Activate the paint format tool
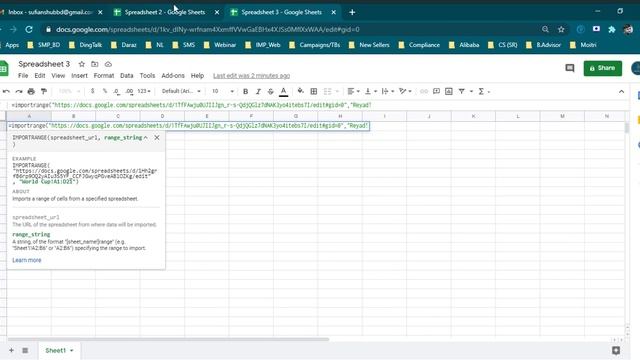640x360 pixels. click(x=44, y=91)
